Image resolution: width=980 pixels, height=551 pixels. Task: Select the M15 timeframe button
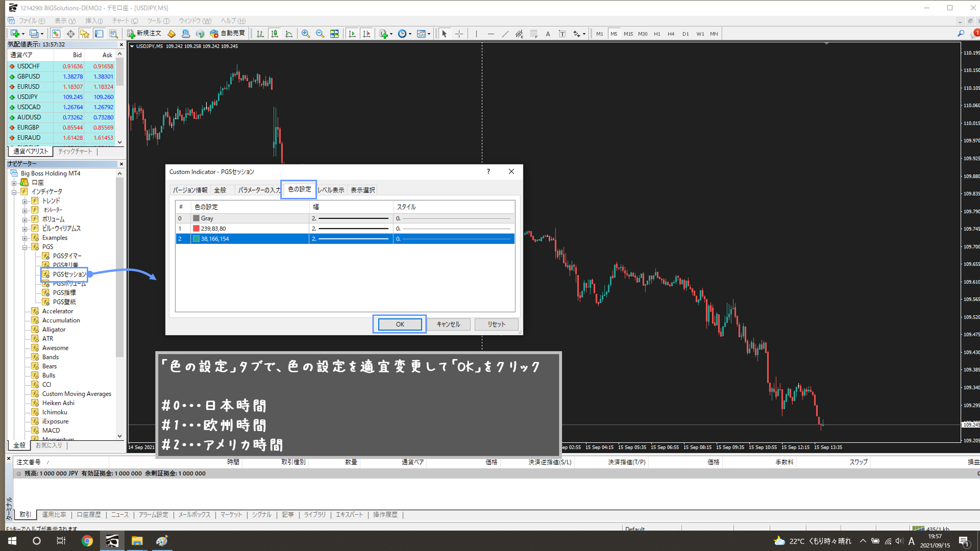tap(628, 34)
